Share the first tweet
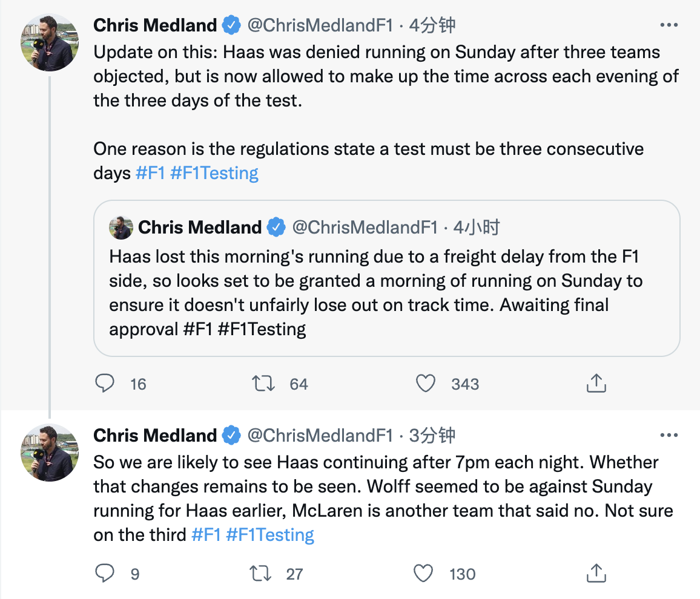Viewport: 700px width, 599px height. tap(596, 383)
